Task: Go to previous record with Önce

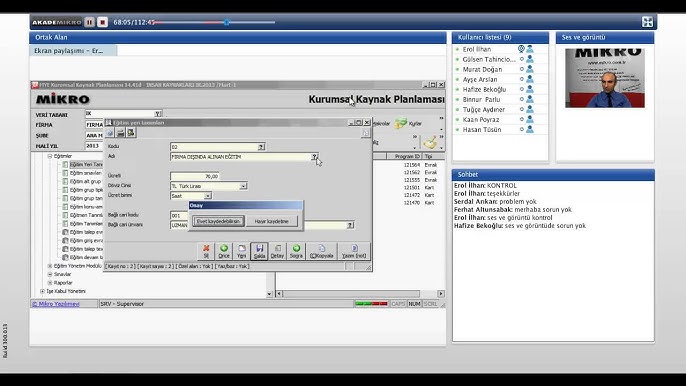Action: (x=224, y=251)
